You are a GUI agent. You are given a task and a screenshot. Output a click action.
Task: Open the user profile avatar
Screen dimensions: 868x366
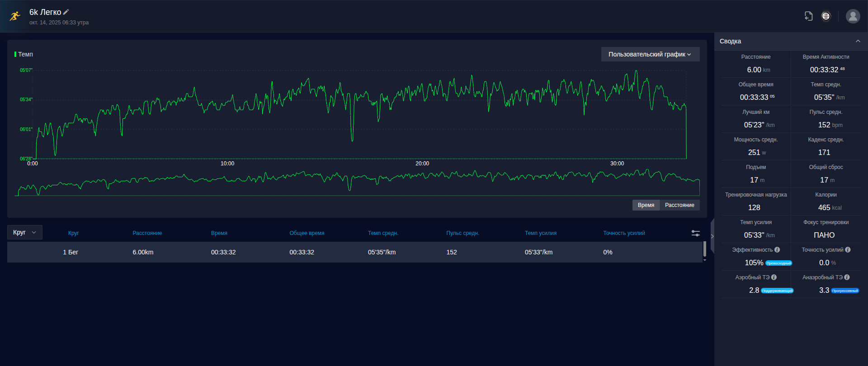pos(853,16)
